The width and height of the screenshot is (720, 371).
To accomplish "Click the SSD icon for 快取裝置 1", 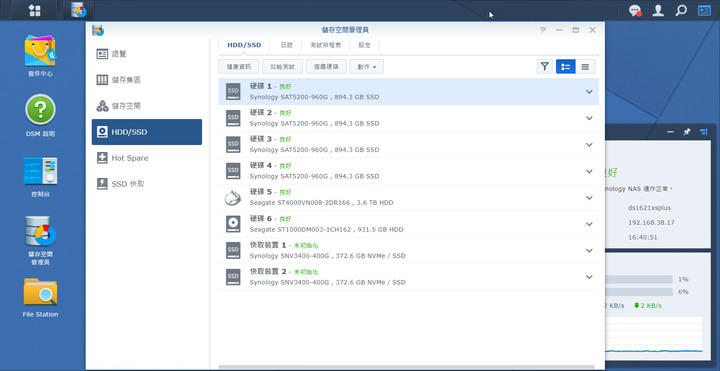I will tap(233, 250).
